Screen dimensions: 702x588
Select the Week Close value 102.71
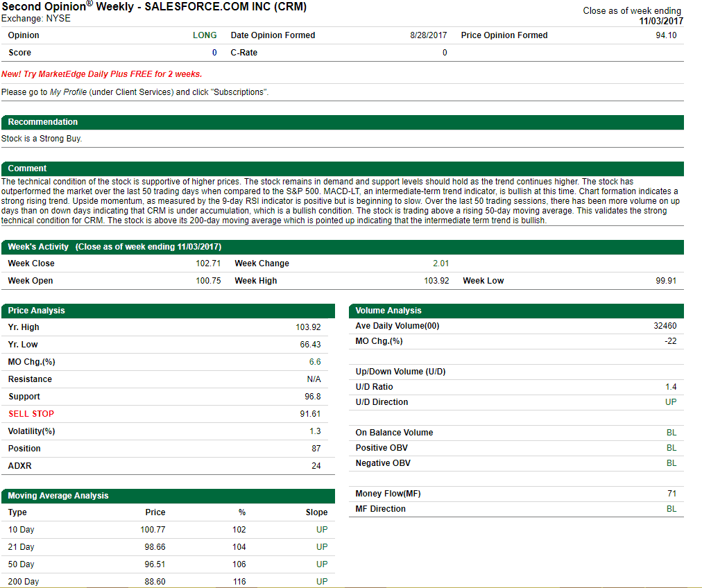click(207, 263)
